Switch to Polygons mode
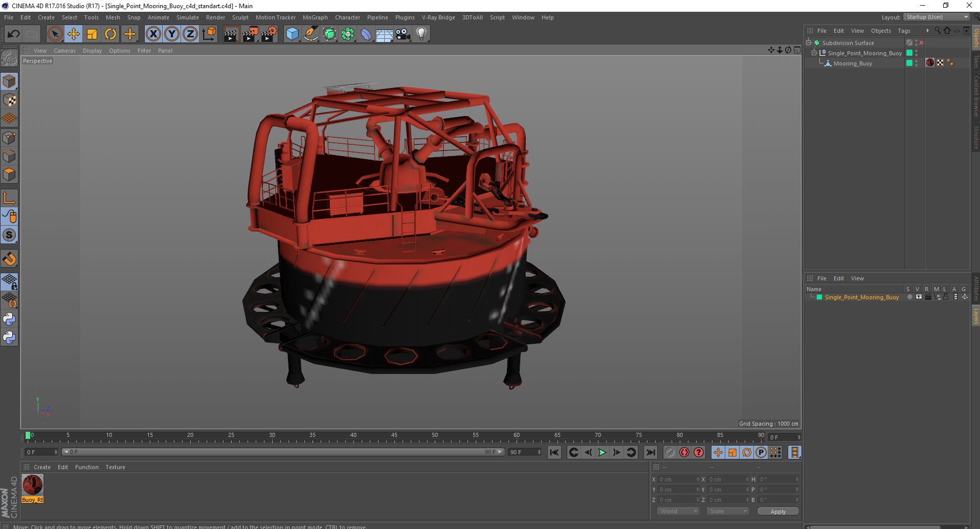 (9, 174)
